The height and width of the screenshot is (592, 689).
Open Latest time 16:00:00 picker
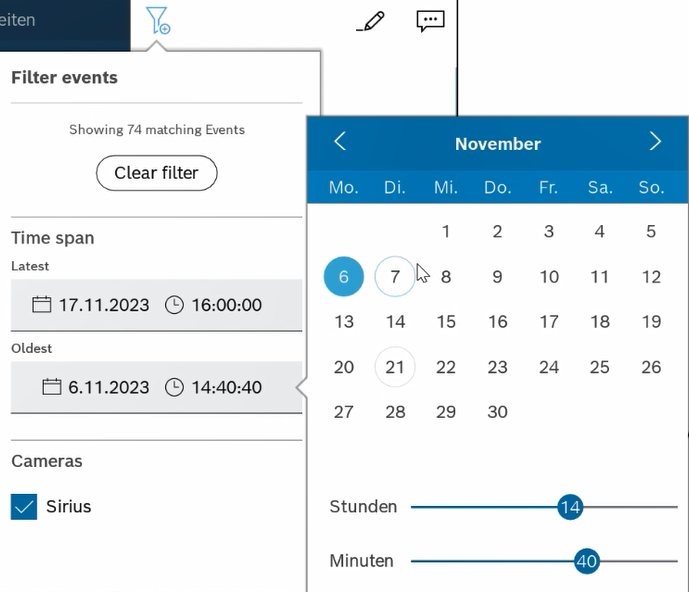226,305
